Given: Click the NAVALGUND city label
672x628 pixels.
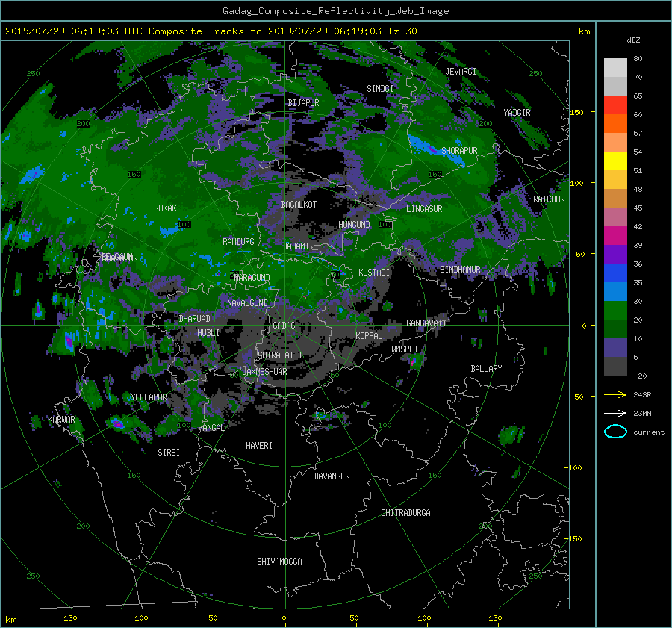Looking at the screenshot, I should 247,303.
